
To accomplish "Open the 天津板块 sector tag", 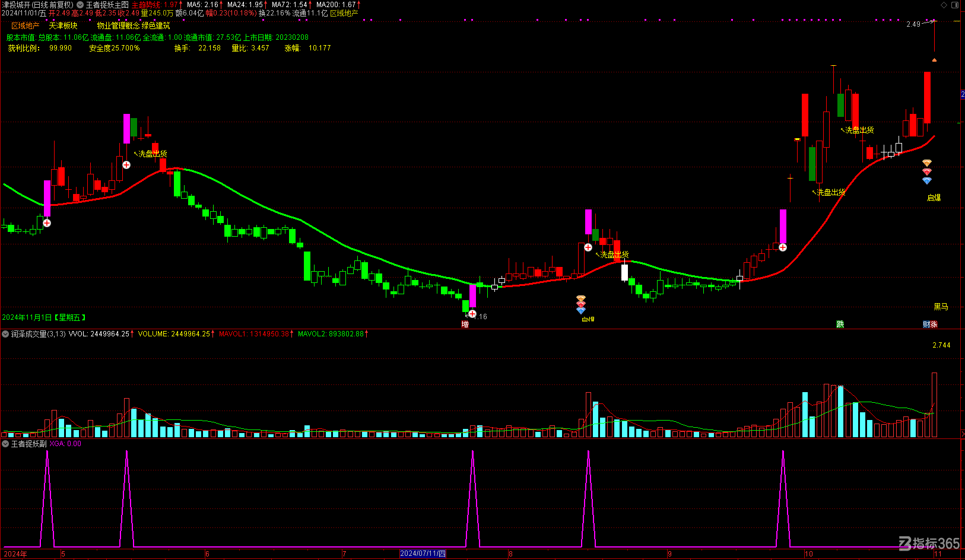I will tap(63, 26).
